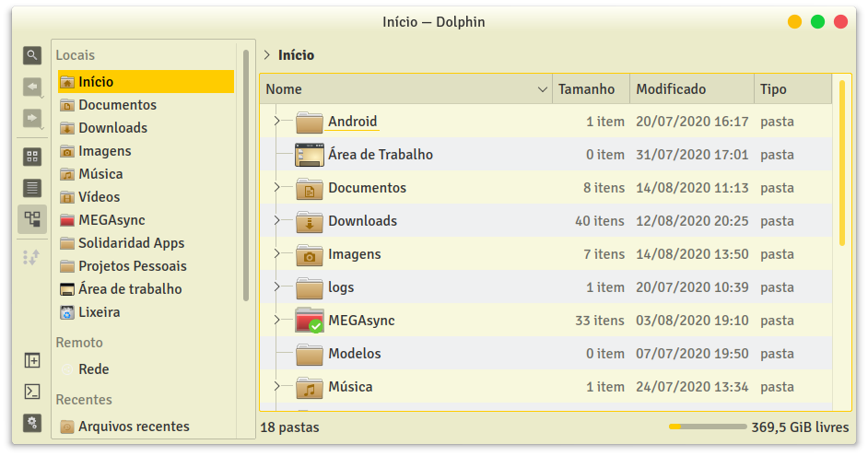The width and height of the screenshot is (868, 456).
Task: Click the free disk space bar
Action: point(708,427)
